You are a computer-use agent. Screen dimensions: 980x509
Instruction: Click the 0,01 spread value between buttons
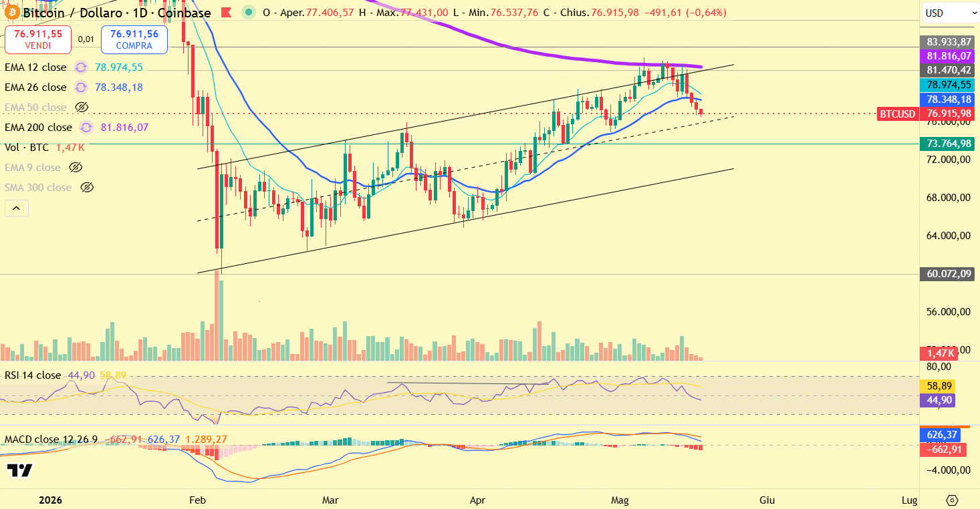pos(86,39)
